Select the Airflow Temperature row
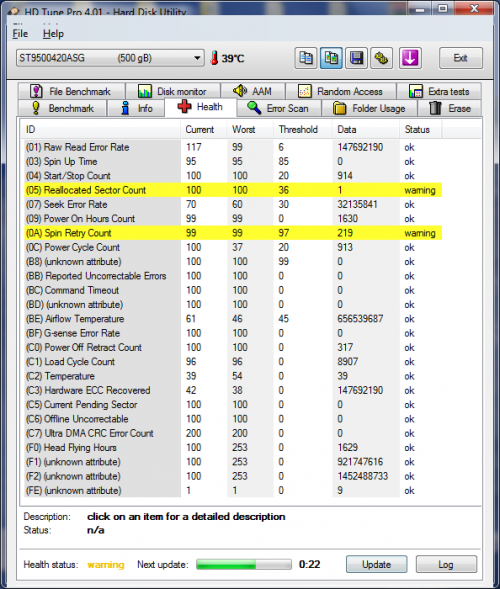Viewport: 500px width, 589px height. pos(233,319)
